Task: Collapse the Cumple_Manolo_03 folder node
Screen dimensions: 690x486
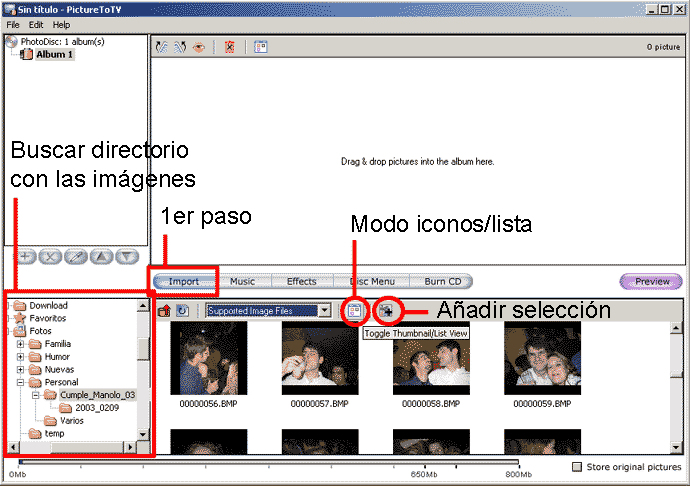Action: click(36, 395)
